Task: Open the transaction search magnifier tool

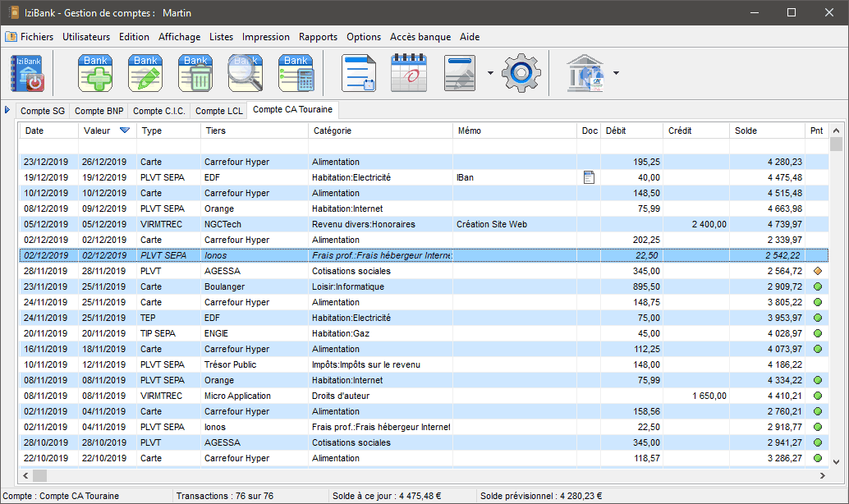Action: pos(245,73)
